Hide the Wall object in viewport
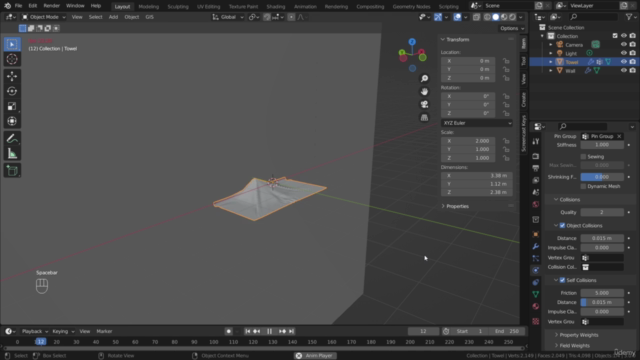The image size is (640, 360). pyautogui.click(x=624, y=70)
